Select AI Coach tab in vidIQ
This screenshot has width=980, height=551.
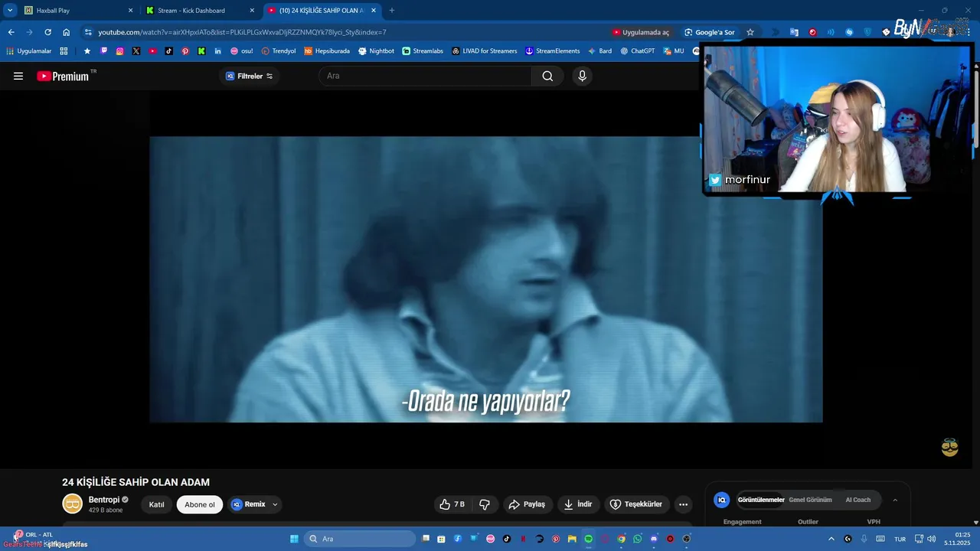point(857,500)
